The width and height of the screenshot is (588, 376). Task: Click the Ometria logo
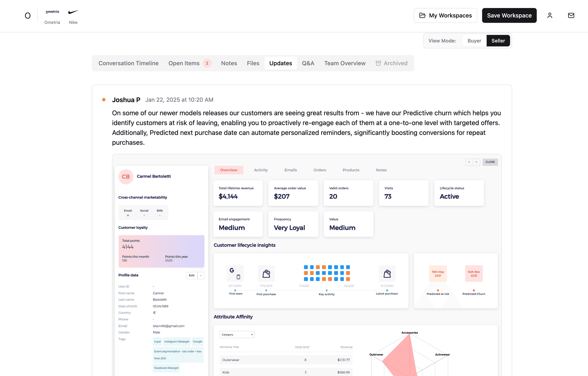tap(52, 12)
